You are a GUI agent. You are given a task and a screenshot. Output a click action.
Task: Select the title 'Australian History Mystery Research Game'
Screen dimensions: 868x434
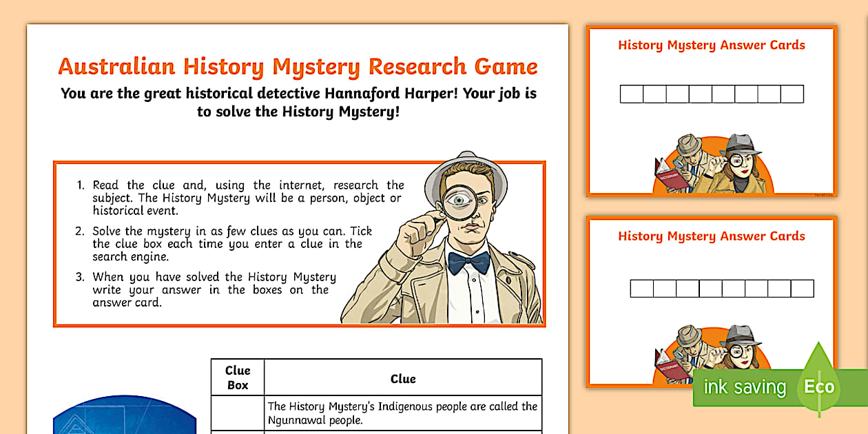(298, 66)
